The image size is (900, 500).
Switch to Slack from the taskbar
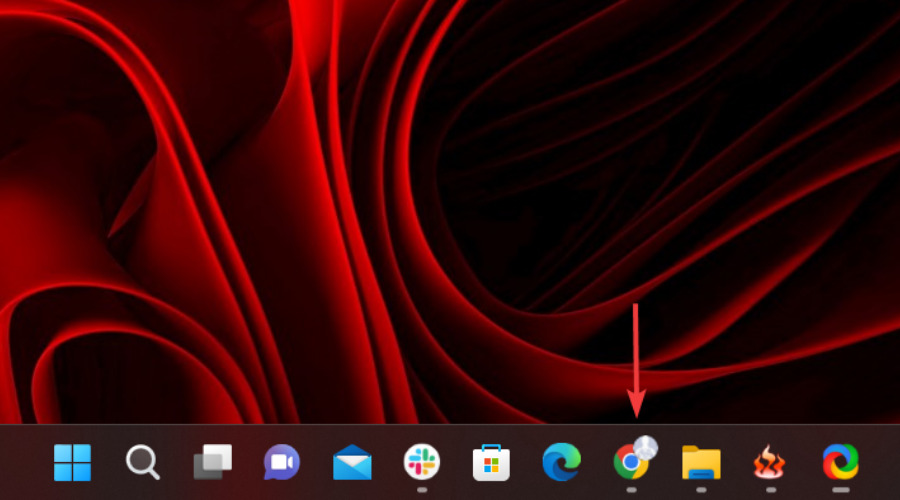click(422, 462)
